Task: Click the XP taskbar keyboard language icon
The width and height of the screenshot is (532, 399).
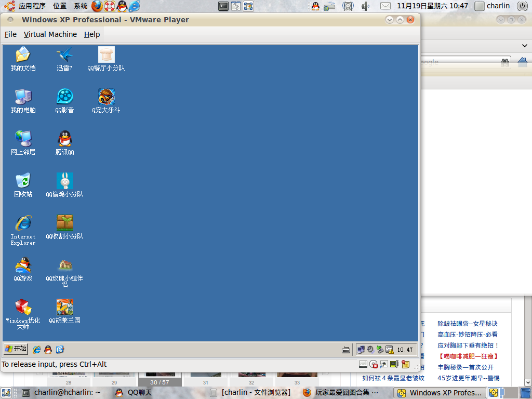Action: point(345,350)
